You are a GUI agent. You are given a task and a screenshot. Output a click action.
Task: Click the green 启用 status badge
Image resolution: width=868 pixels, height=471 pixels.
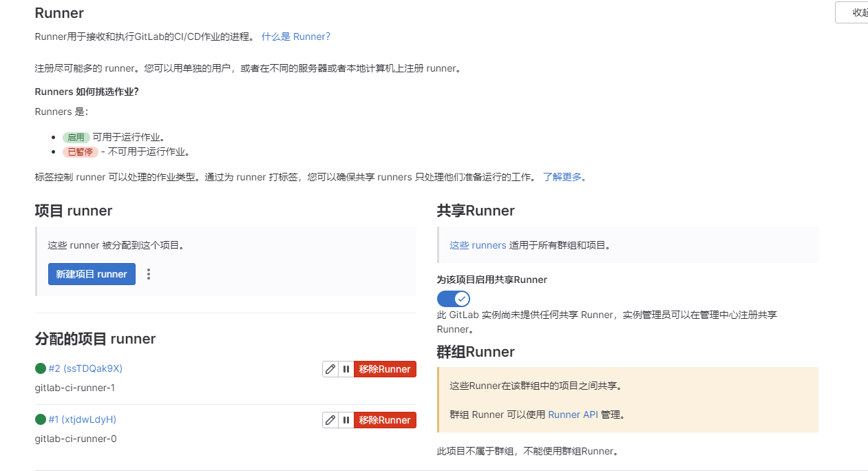[x=76, y=137]
